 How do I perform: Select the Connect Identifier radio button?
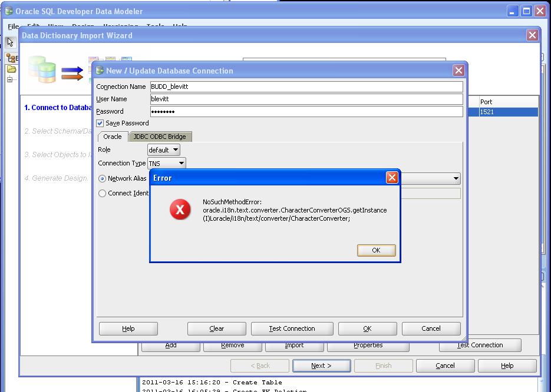[102, 194]
